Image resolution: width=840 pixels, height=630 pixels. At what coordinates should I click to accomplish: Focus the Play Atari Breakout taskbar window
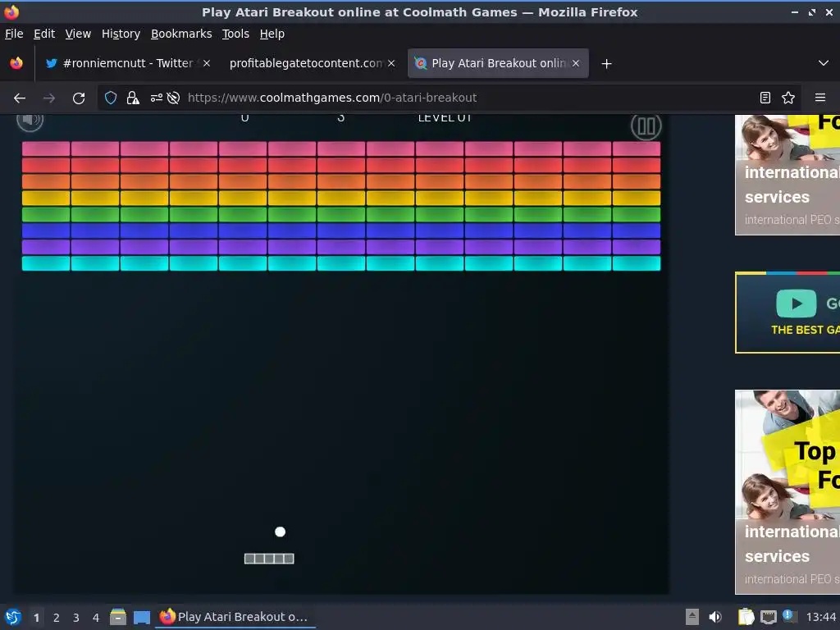point(235,617)
